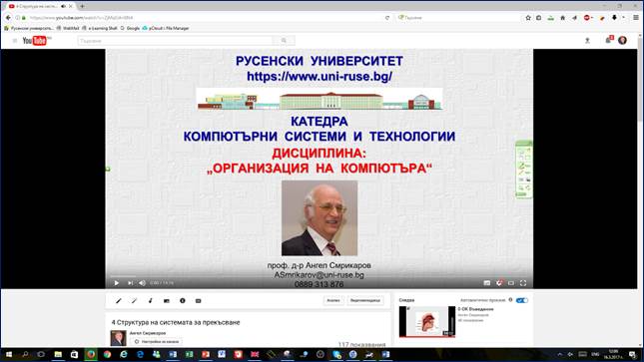Open the Cards info icon

click(183, 301)
